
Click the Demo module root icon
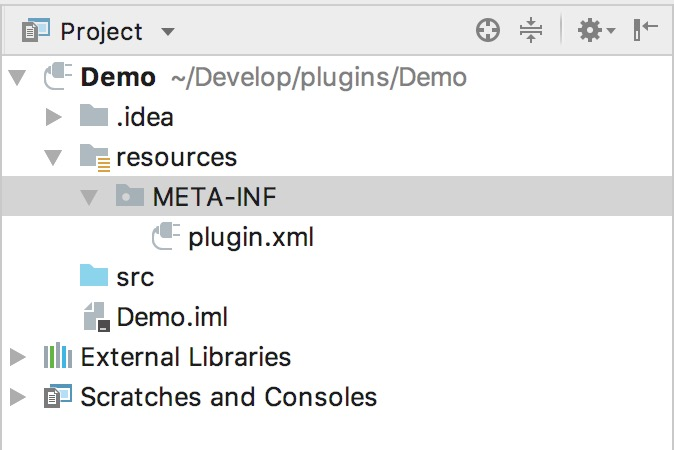58,77
